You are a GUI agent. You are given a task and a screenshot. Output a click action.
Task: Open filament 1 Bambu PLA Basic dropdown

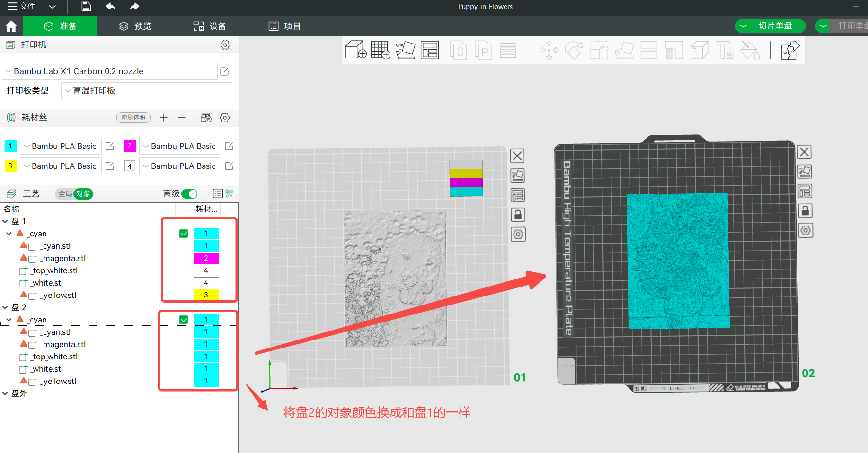(x=60, y=146)
